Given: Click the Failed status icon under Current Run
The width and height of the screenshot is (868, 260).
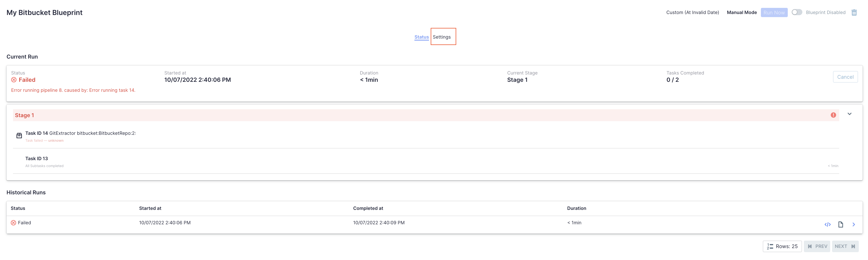Looking at the screenshot, I should tap(13, 79).
